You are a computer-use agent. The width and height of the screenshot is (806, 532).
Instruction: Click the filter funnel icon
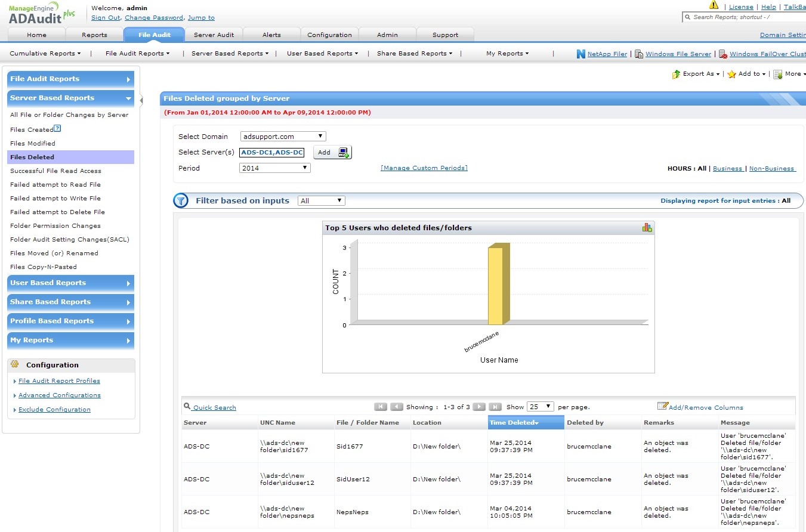181,201
